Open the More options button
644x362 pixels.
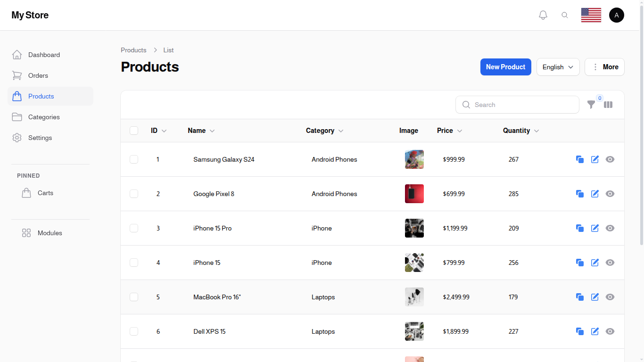point(604,67)
